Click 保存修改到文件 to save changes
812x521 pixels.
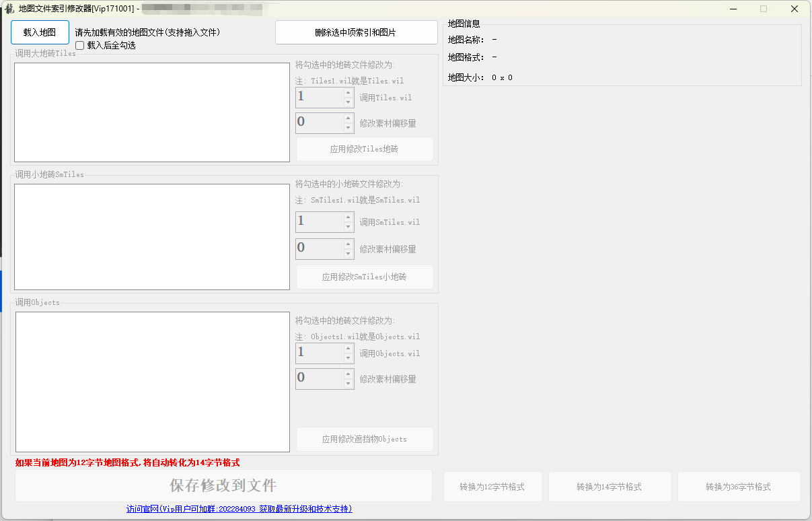click(221, 486)
